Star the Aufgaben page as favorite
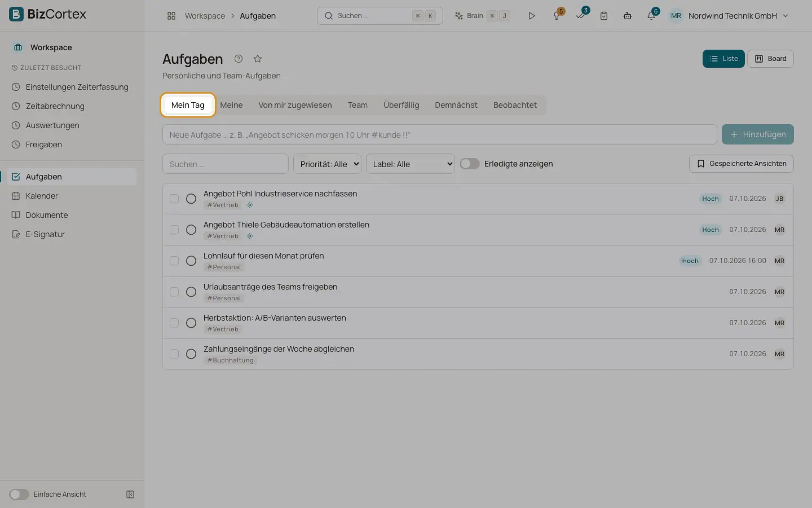The image size is (812, 508). tap(258, 59)
